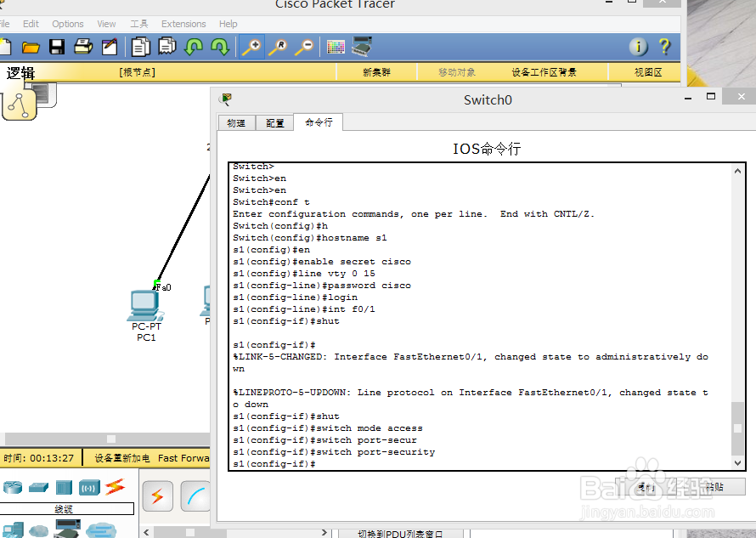Choose the Connections lightning category
Viewport: 756px width, 538px height.
coord(115,487)
